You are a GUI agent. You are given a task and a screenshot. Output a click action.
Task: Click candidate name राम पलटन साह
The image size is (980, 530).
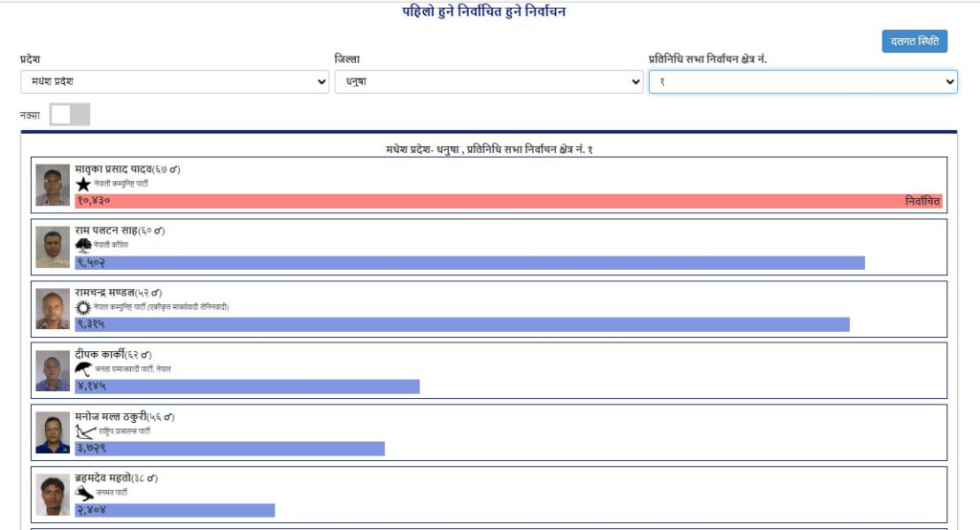(106, 232)
